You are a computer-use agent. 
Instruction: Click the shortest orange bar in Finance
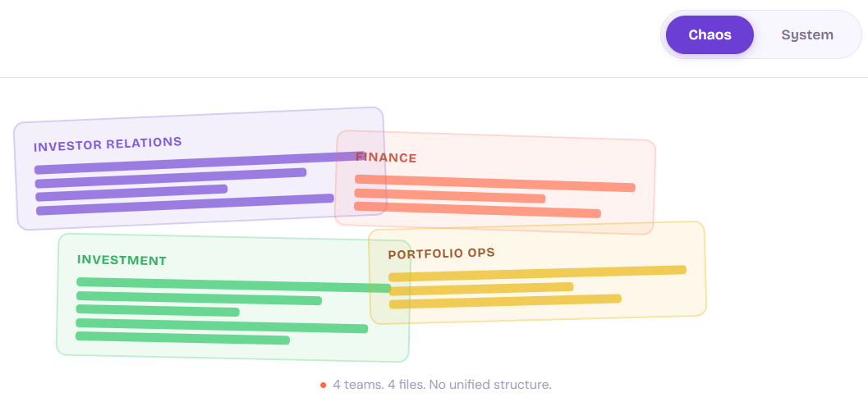(x=449, y=195)
